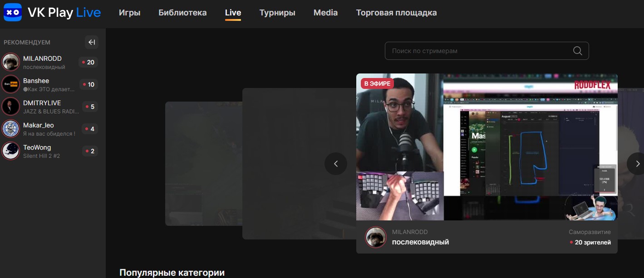Open the Игры menu item
Viewport: 644px width, 278px height.
129,13
